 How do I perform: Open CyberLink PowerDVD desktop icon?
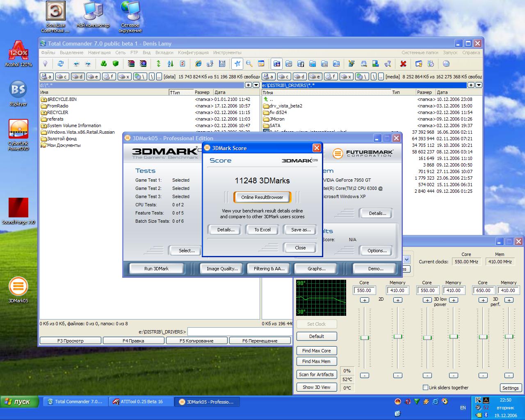[18, 135]
